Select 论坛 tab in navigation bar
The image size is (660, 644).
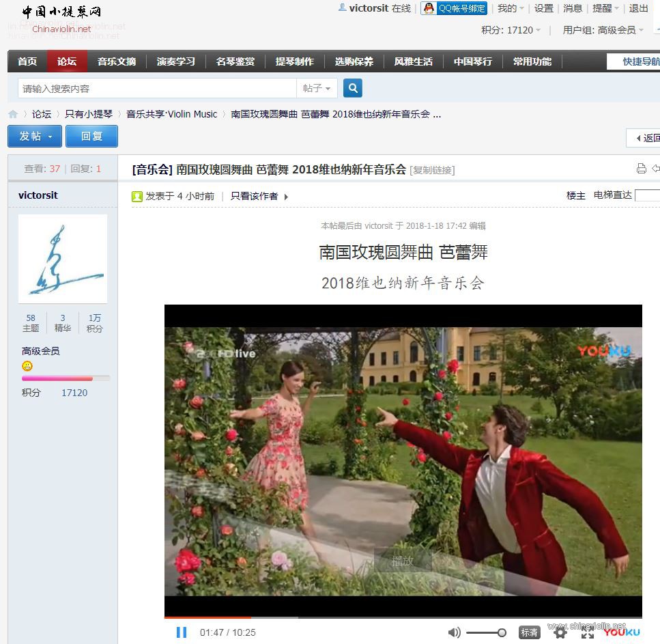coord(67,61)
